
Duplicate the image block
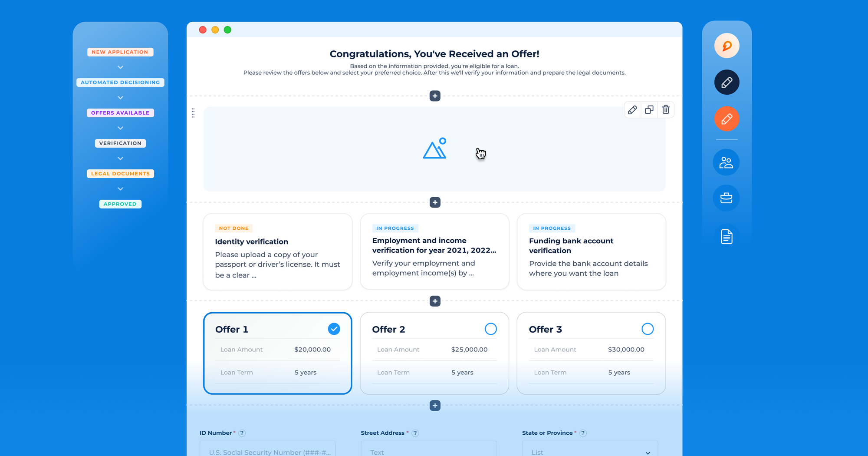(x=649, y=110)
